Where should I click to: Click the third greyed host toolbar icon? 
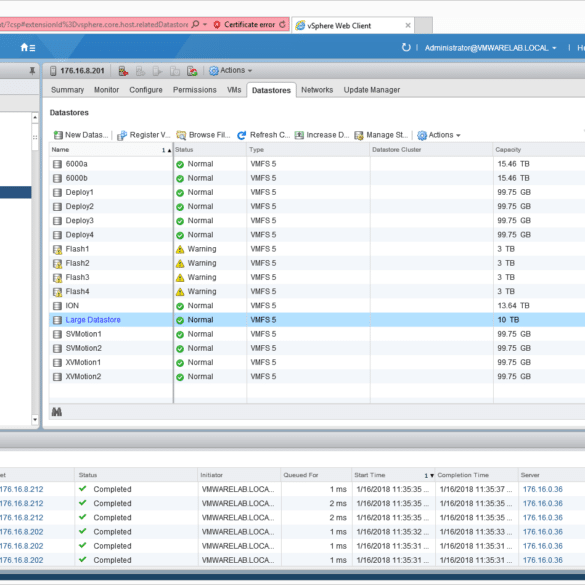click(157, 71)
